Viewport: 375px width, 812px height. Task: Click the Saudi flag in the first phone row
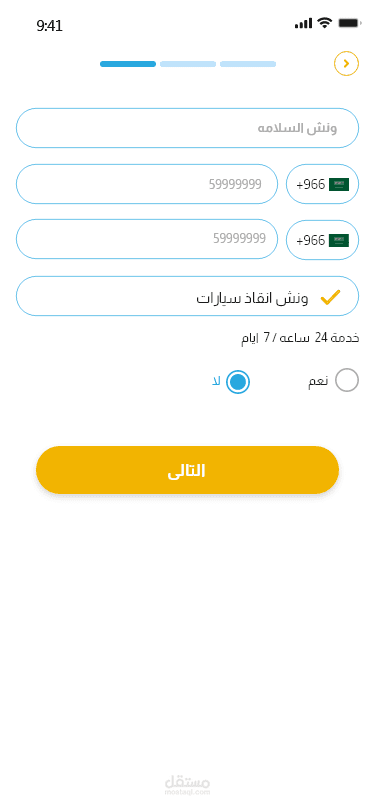[x=339, y=184]
